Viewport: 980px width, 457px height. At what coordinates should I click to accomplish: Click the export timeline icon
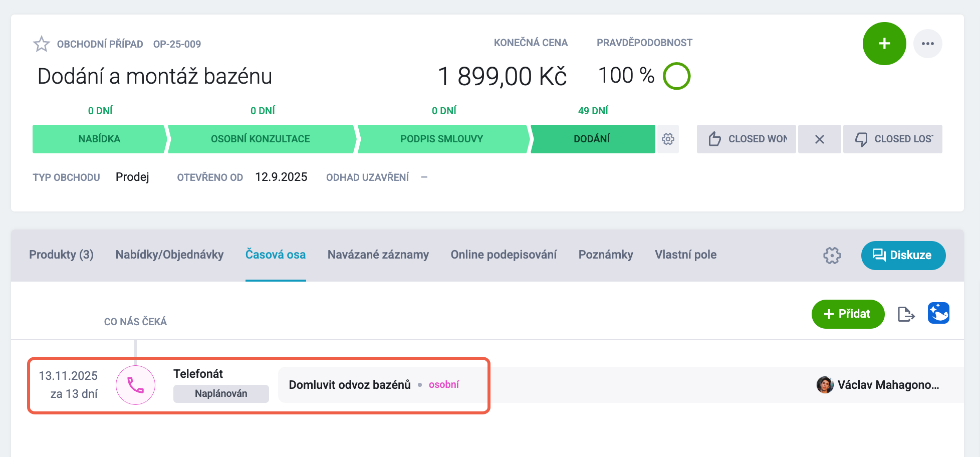906,314
